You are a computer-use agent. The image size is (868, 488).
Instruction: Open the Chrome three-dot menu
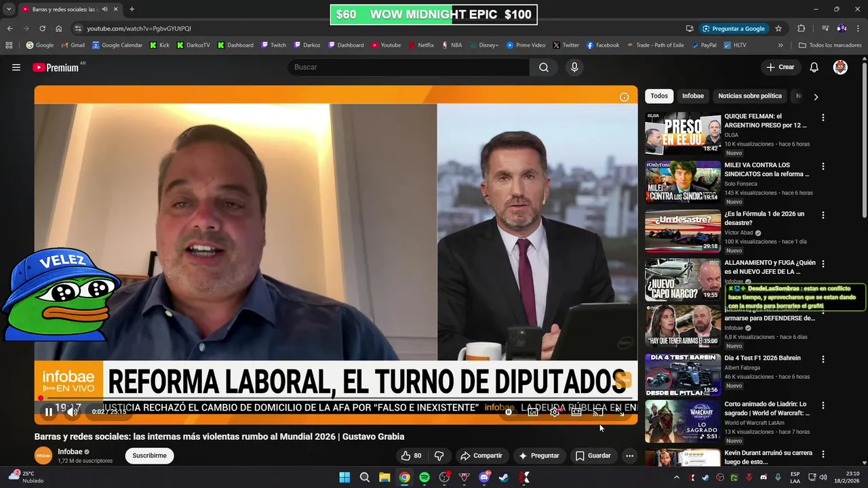point(859,28)
